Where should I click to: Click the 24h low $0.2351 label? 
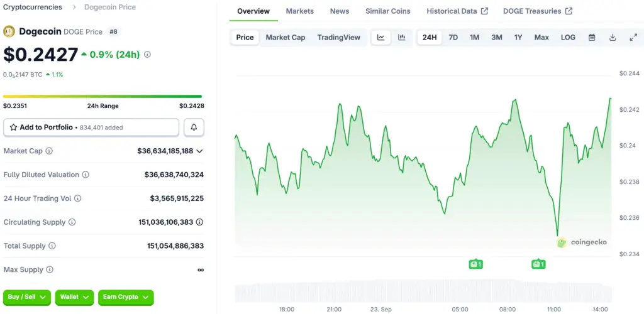pyautogui.click(x=15, y=106)
